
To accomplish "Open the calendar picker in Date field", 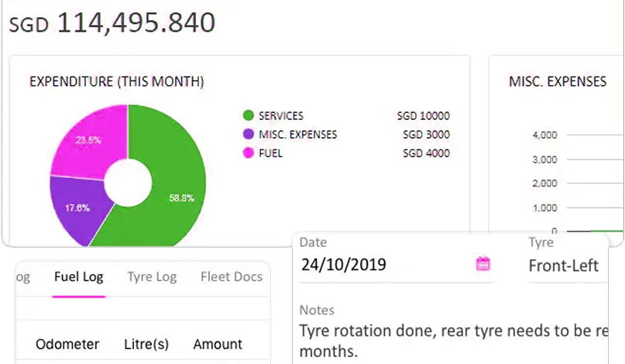I will (x=482, y=265).
